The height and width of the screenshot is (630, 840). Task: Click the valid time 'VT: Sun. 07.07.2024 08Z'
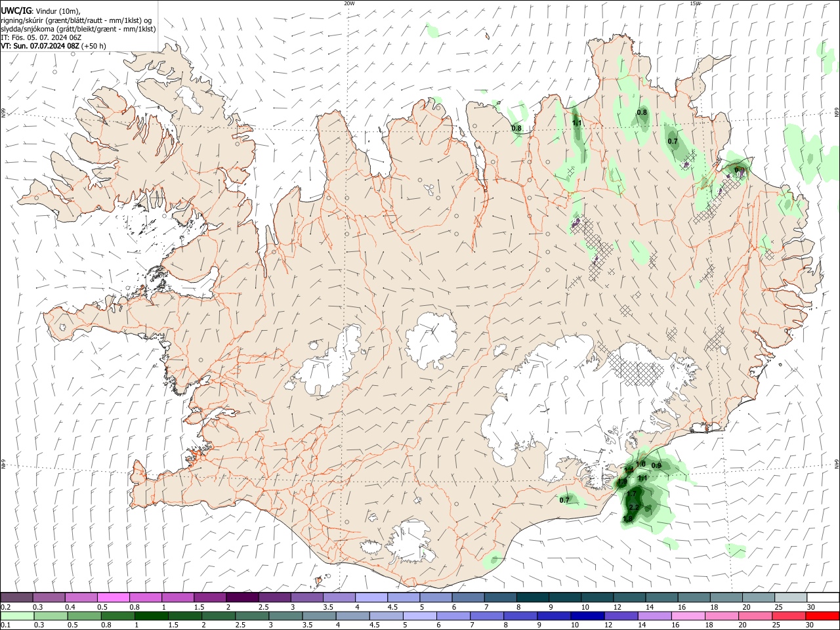40,46
